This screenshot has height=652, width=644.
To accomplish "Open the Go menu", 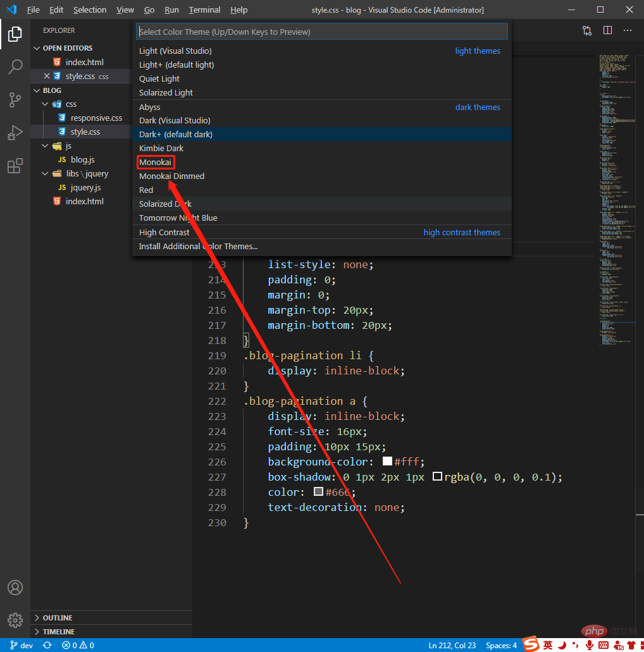I will 149,10.
